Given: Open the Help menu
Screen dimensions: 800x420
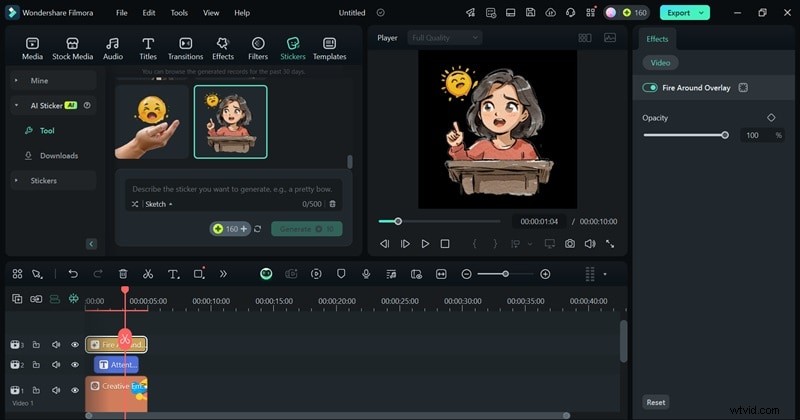Looking at the screenshot, I should (242, 13).
